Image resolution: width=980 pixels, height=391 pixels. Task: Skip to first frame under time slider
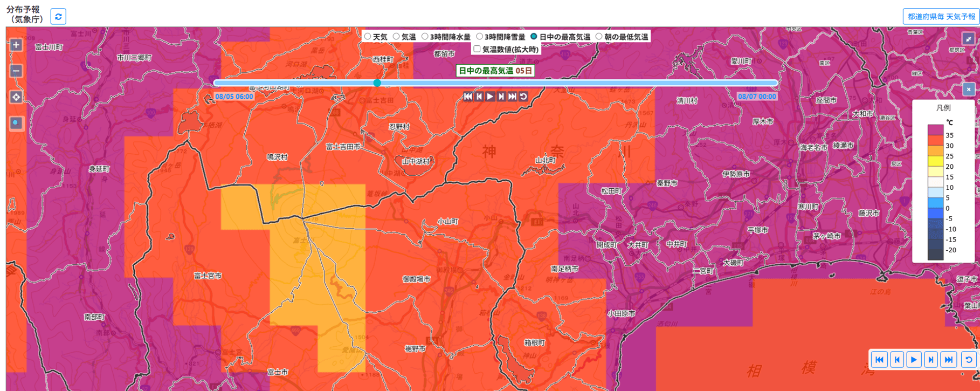coord(468,97)
